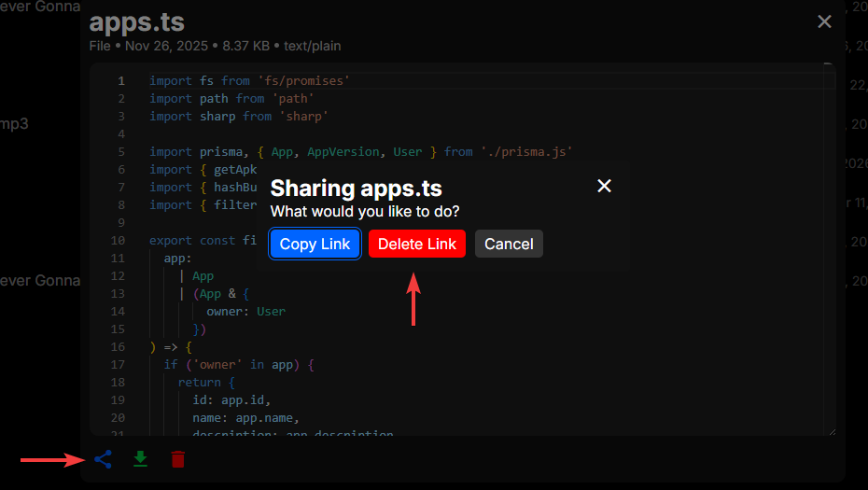Select line number 17 in gutter

(119, 365)
